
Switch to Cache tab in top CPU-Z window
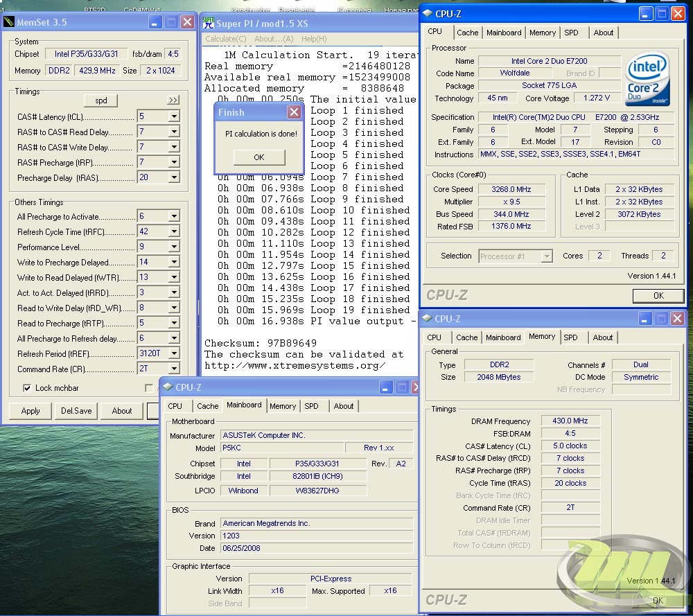pos(468,33)
